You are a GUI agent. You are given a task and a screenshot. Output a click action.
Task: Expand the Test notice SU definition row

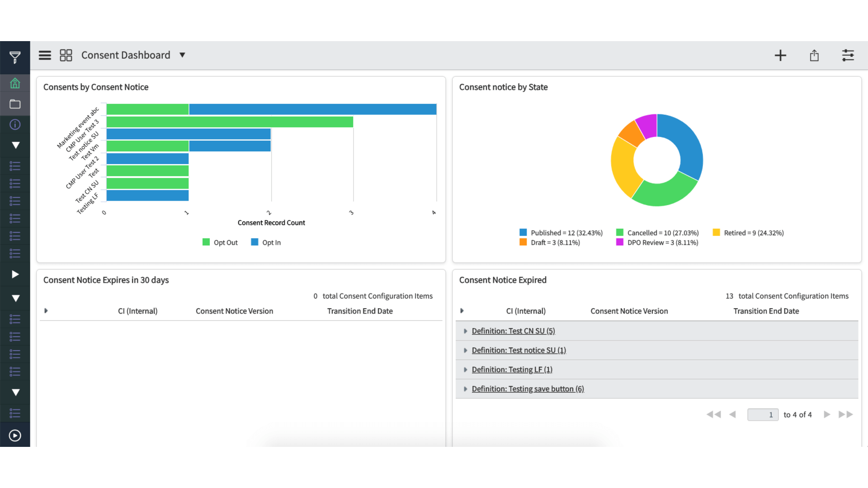pos(465,351)
